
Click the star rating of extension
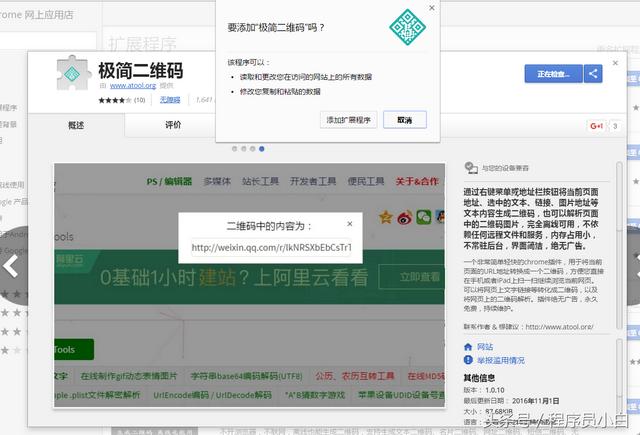tap(115, 100)
